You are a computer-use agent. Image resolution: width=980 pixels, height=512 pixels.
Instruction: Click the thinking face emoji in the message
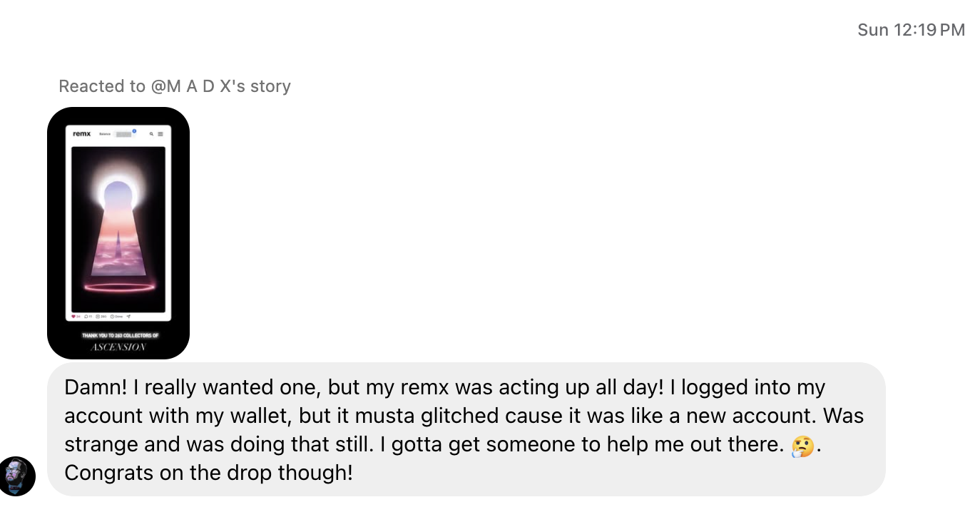pos(802,445)
